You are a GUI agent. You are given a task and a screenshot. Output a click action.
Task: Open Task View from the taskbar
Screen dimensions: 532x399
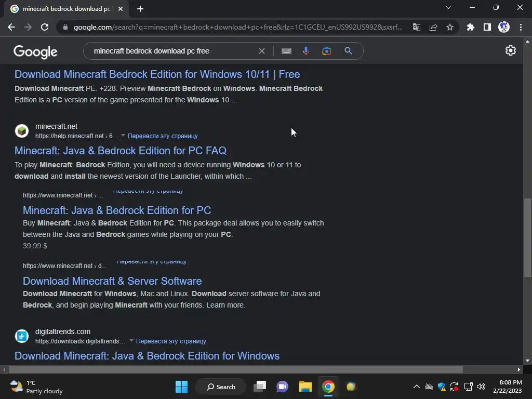coord(260,387)
